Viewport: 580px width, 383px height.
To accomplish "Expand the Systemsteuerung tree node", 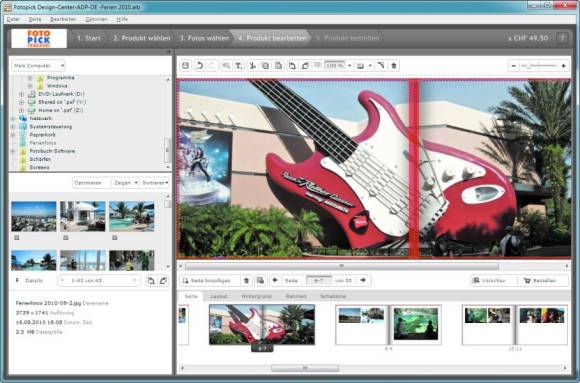I will click(x=13, y=127).
